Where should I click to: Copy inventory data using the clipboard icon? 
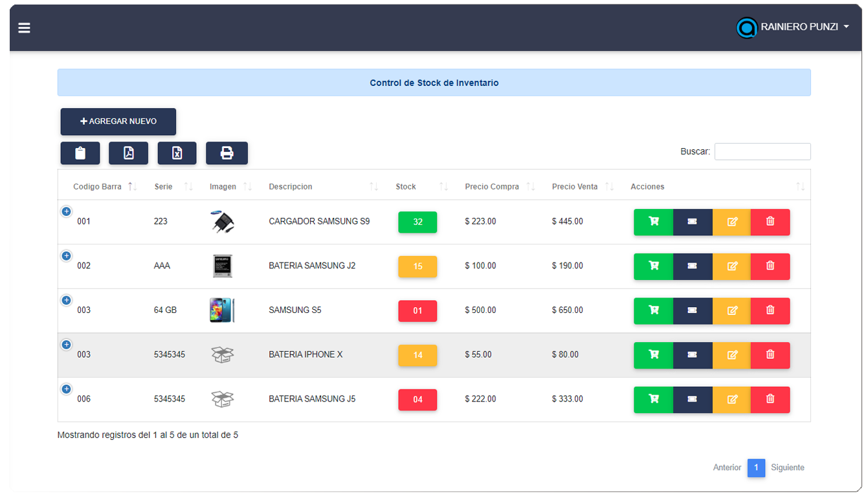(x=80, y=153)
